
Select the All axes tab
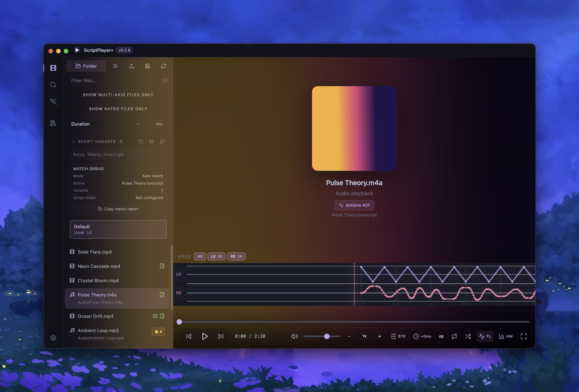coord(200,256)
